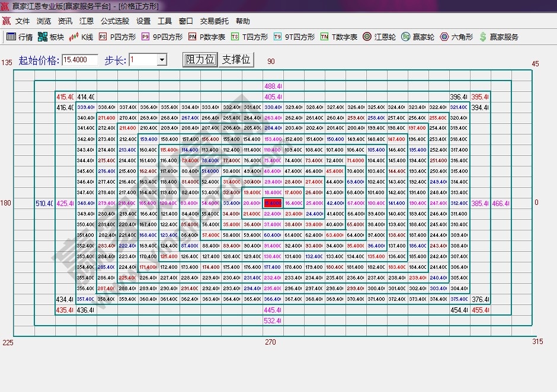Open the 文件 menu
Screen dimensions: 557x392
tap(23, 21)
